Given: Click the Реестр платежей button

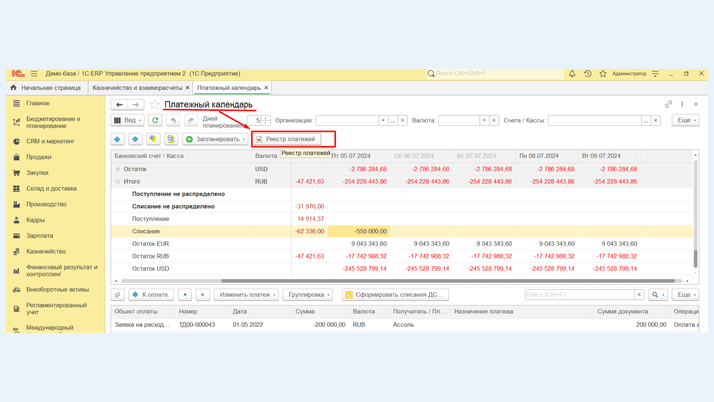Looking at the screenshot, I should (286, 139).
